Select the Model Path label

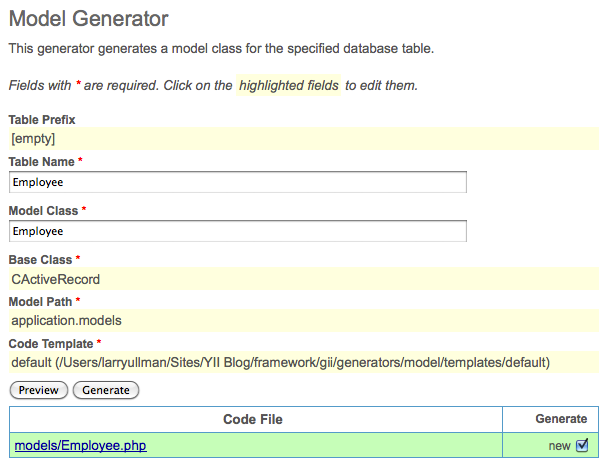click(41, 301)
